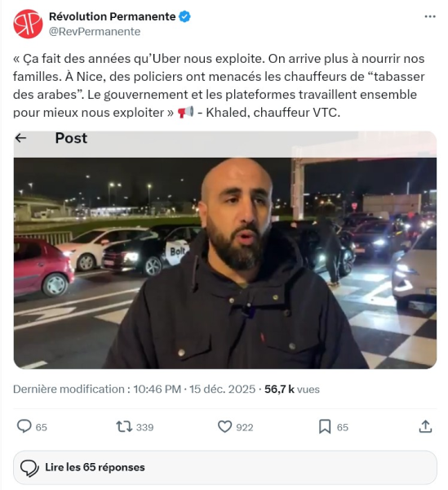448x490 pixels.
Task: Like the post with the heart icon
Action: tap(224, 426)
